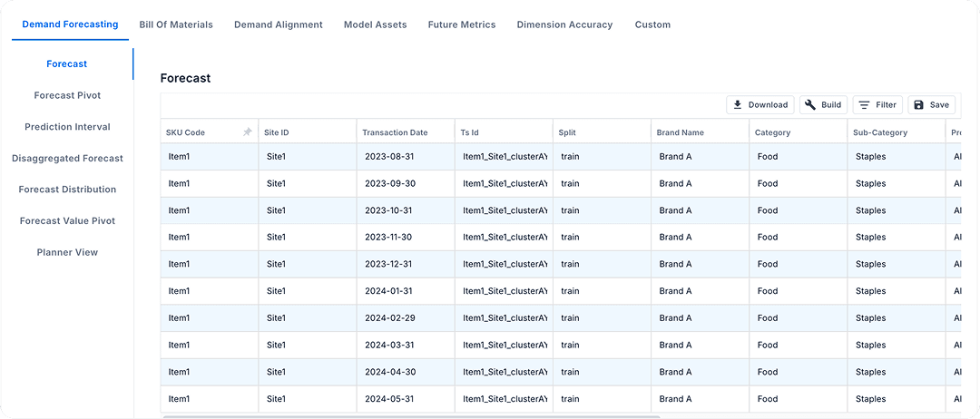
Task: Open the Demand Alignment tab
Action: click(x=278, y=24)
